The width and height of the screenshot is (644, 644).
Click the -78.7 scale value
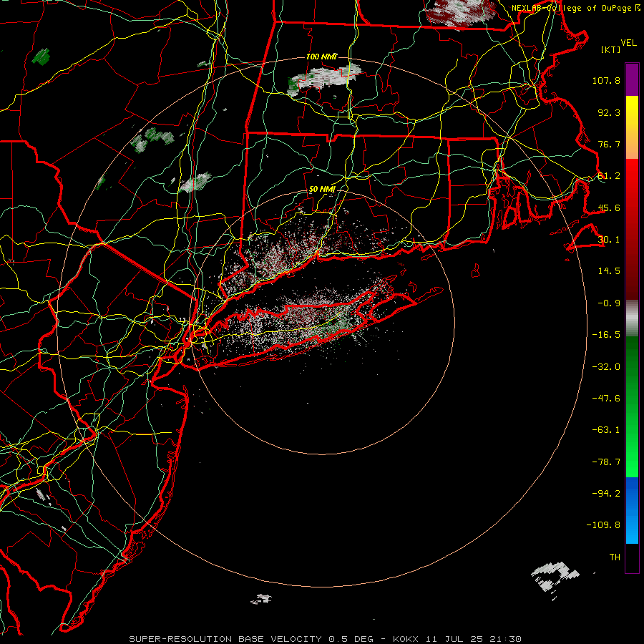pyautogui.click(x=606, y=462)
